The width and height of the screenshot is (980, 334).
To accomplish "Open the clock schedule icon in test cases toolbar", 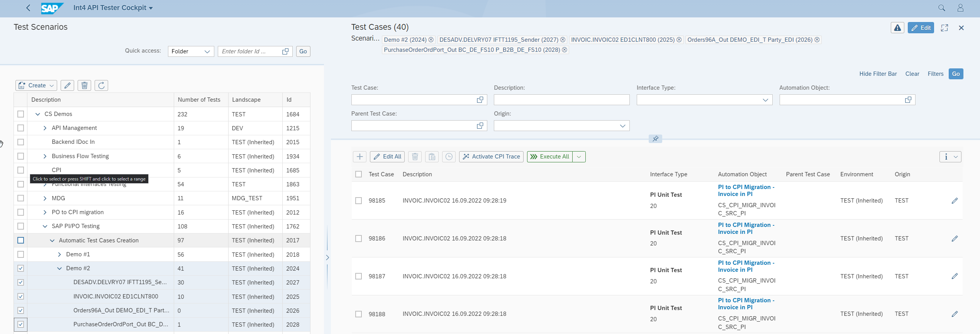I will (x=449, y=157).
